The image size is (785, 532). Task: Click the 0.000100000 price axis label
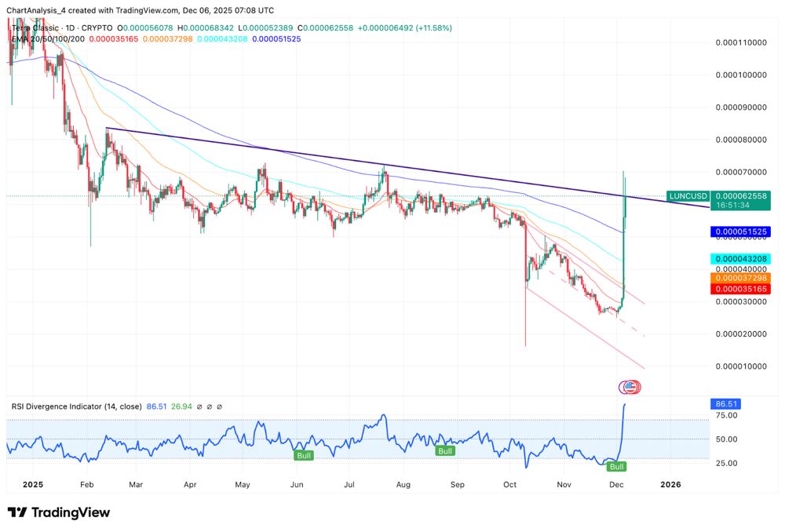click(742, 75)
